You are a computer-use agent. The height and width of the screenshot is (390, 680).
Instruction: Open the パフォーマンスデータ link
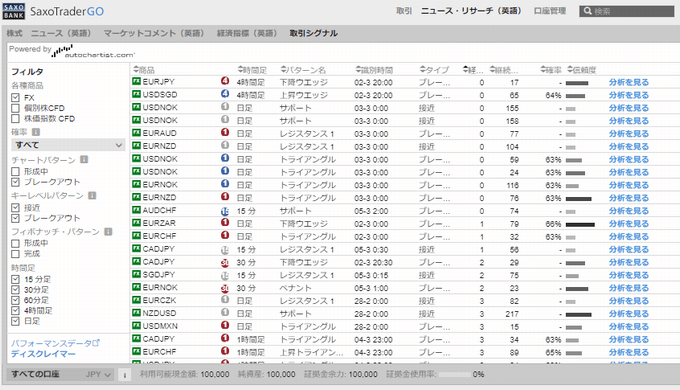pyautogui.click(x=52, y=343)
